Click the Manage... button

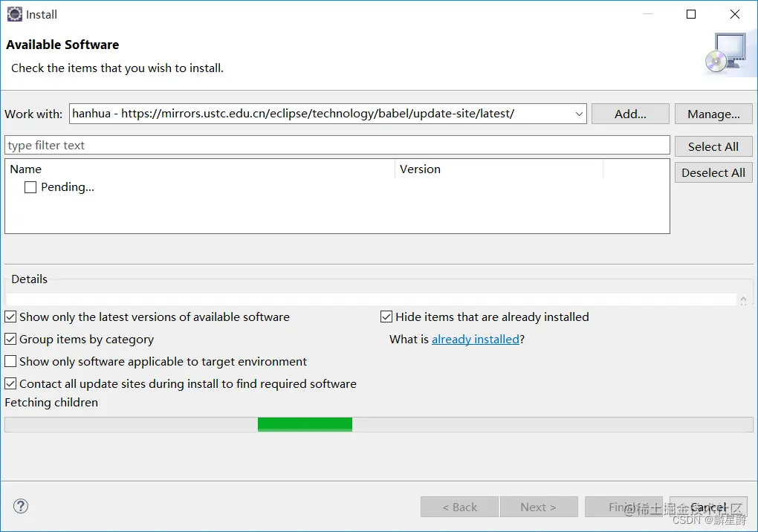pos(713,114)
